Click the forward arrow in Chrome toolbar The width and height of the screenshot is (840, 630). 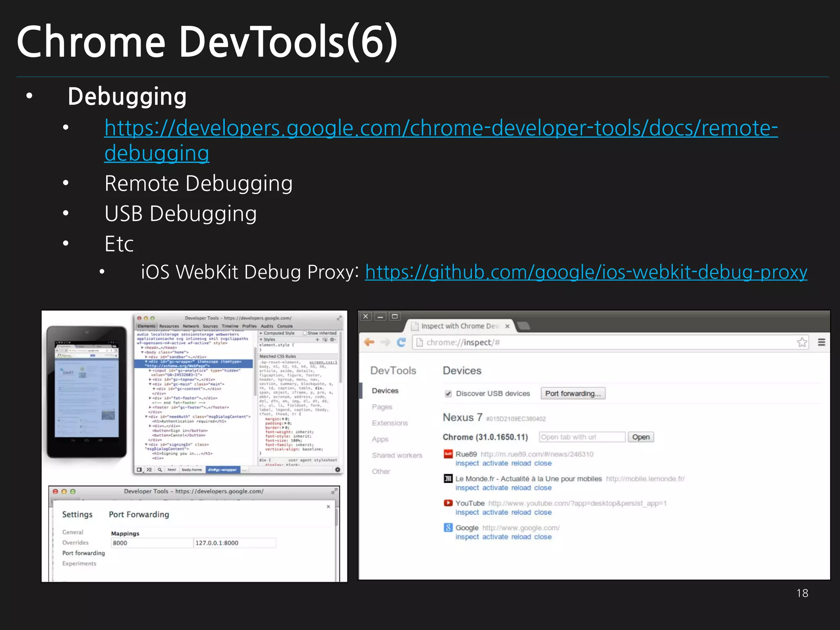[385, 342]
